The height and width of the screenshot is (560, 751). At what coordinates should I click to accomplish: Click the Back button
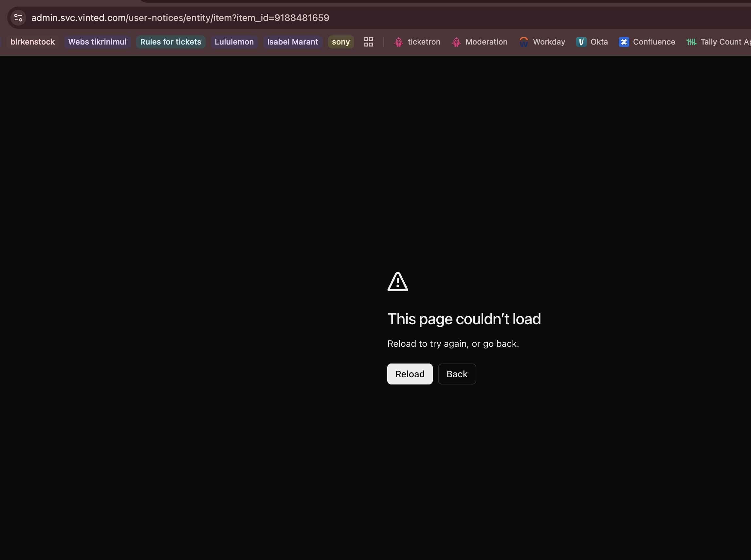point(457,374)
